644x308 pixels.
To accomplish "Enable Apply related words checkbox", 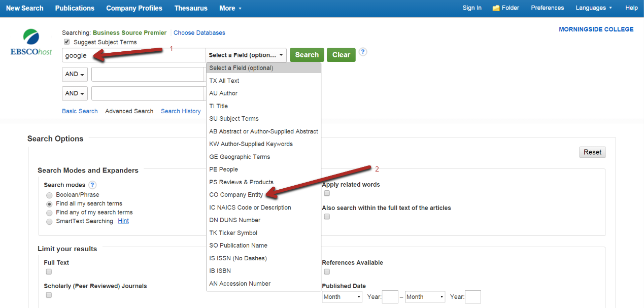I will tap(327, 193).
